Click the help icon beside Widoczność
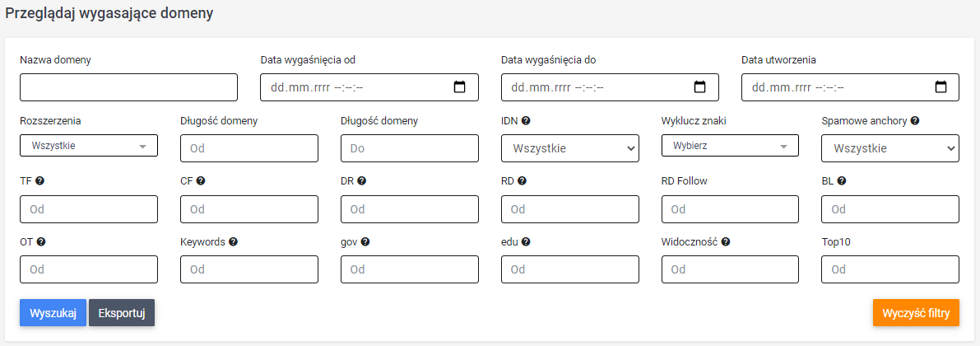Screen dimensions: 980x346 pyautogui.click(x=727, y=241)
